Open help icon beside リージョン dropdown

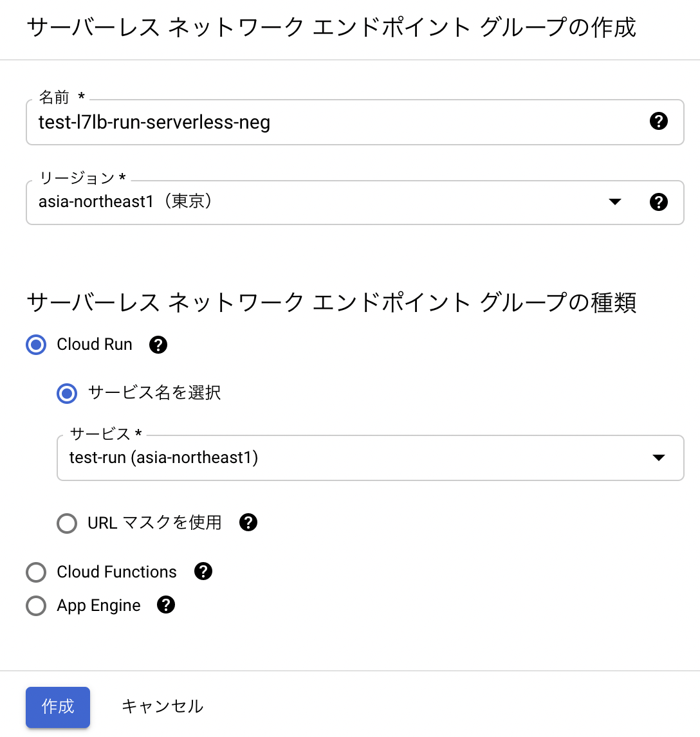(659, 202)
